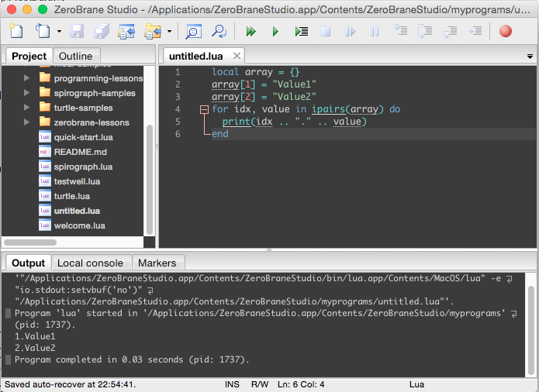Click line number 1 in the gutter
This screenshot has height=392, width=539.
coord(178,72)
